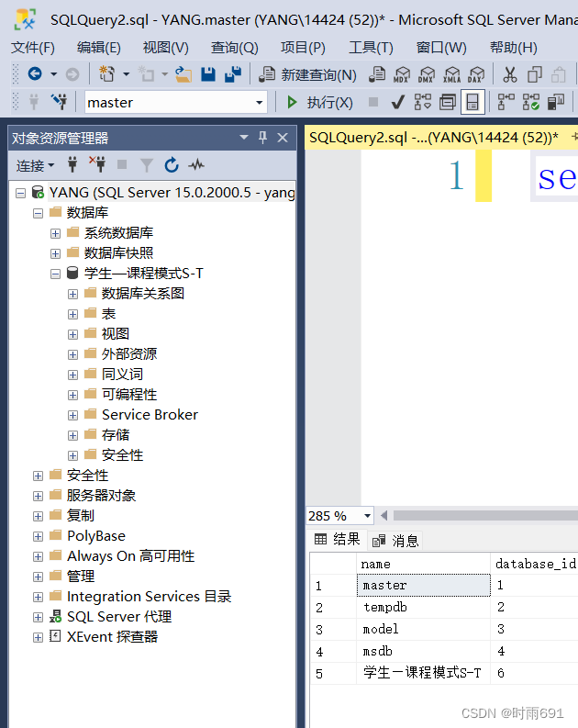This screenshot has width=578, height=728.
Task: Click the tempdb cell in results
Action: pos(424,608)
